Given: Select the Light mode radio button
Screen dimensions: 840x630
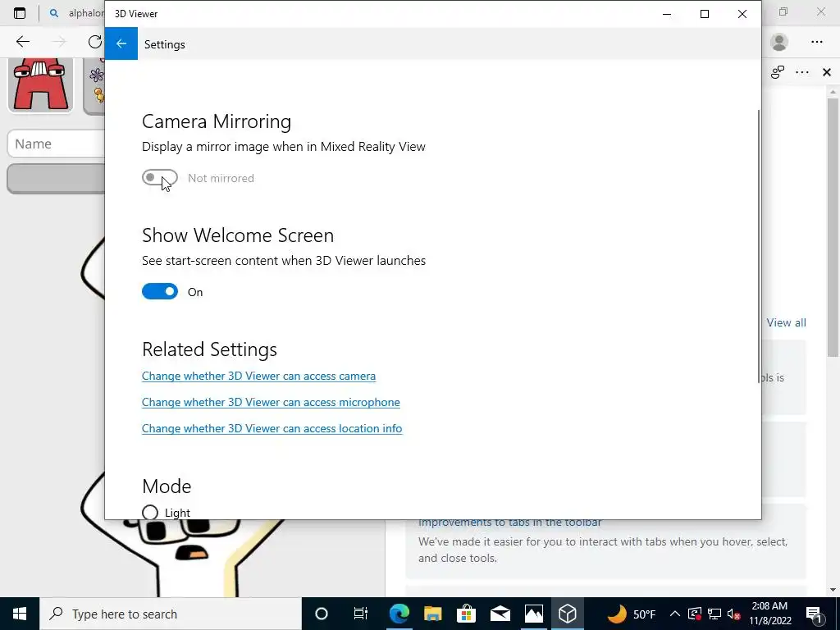Looking at the screenshot, I should (x=150, y=513).
